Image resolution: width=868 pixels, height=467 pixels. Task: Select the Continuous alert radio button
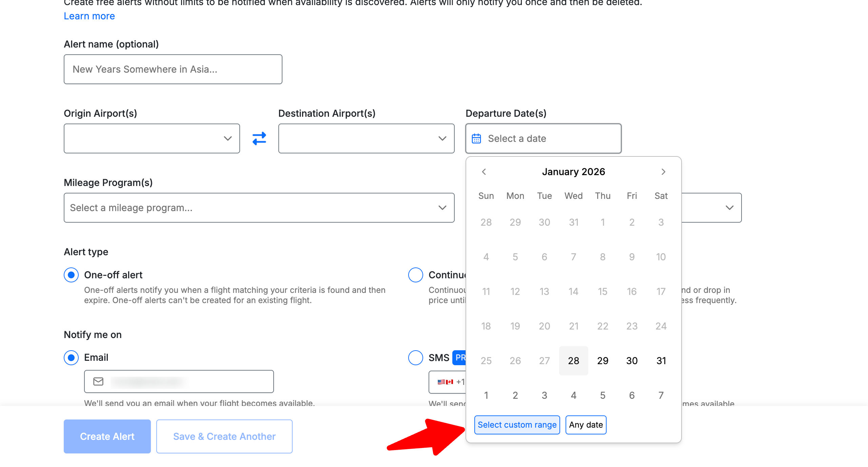[x=416, y=275]
